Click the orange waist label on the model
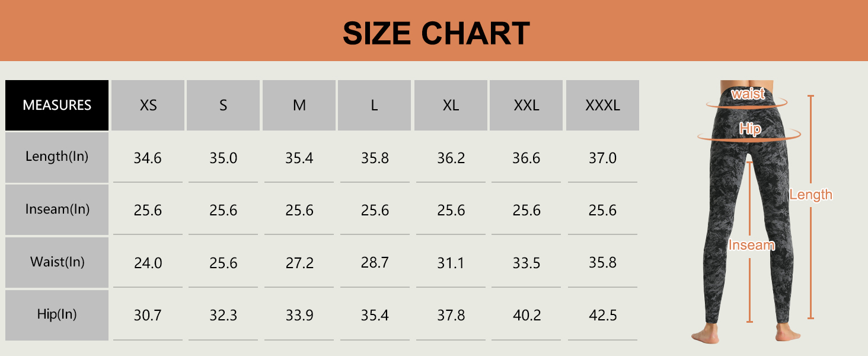 (x=748, y=94)
